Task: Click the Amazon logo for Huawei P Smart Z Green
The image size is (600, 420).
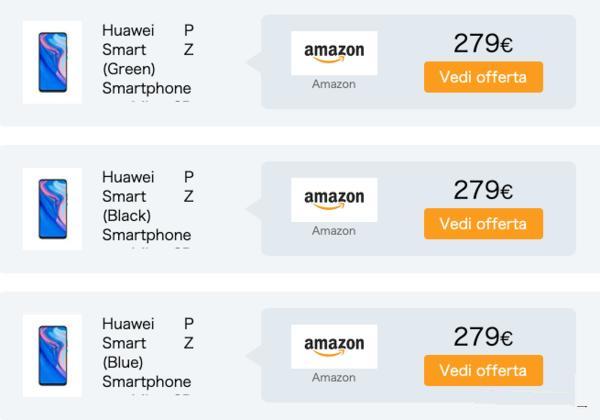Action: 334,53
